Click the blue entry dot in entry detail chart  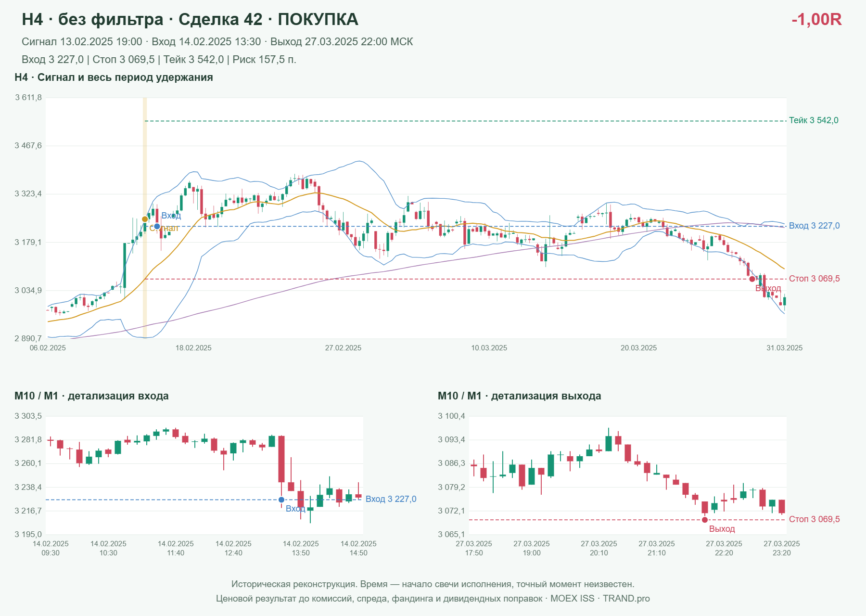(281, 500)
